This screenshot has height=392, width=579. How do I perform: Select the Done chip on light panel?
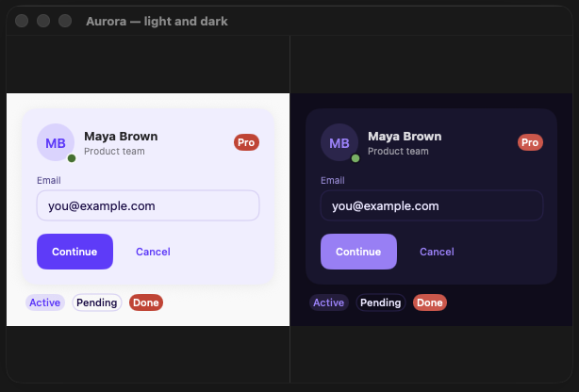pyautogui.click(x=146, y=302)
